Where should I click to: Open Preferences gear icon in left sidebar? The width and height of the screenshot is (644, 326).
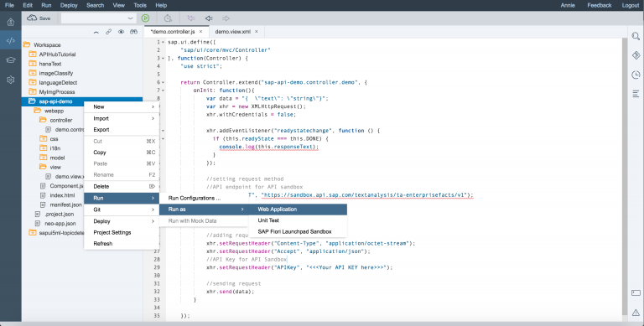tap(11, 80)
